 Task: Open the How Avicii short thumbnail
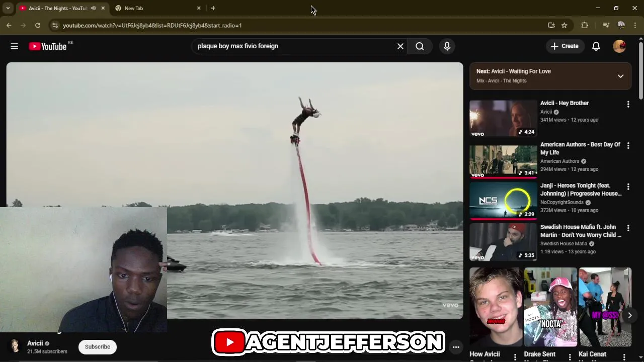[496, 307]
